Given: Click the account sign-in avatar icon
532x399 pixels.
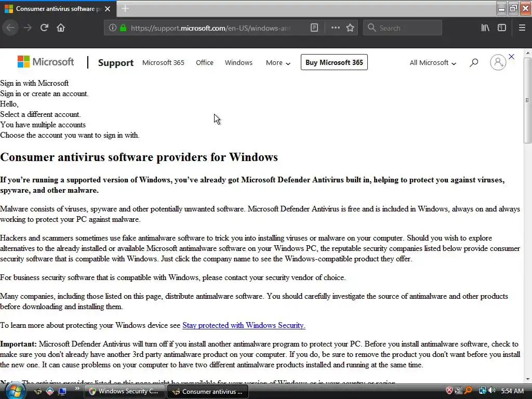Looking at the screenshot, I should [498, 62].
